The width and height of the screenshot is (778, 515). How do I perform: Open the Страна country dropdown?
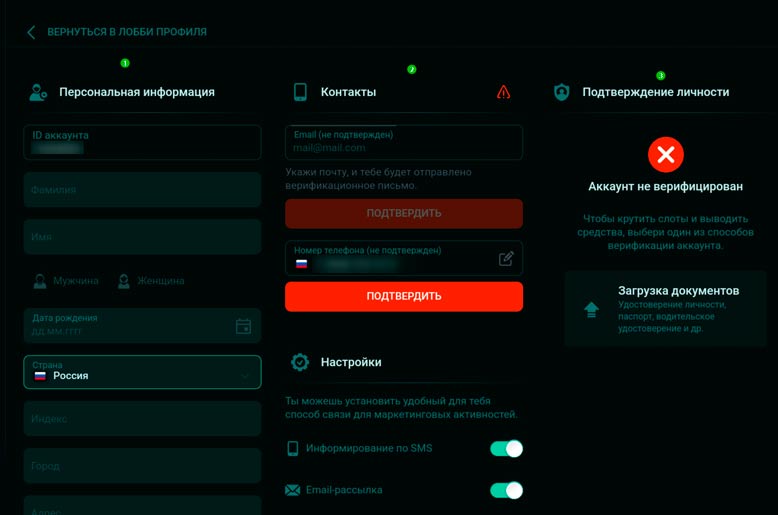[x=142, y=372]
